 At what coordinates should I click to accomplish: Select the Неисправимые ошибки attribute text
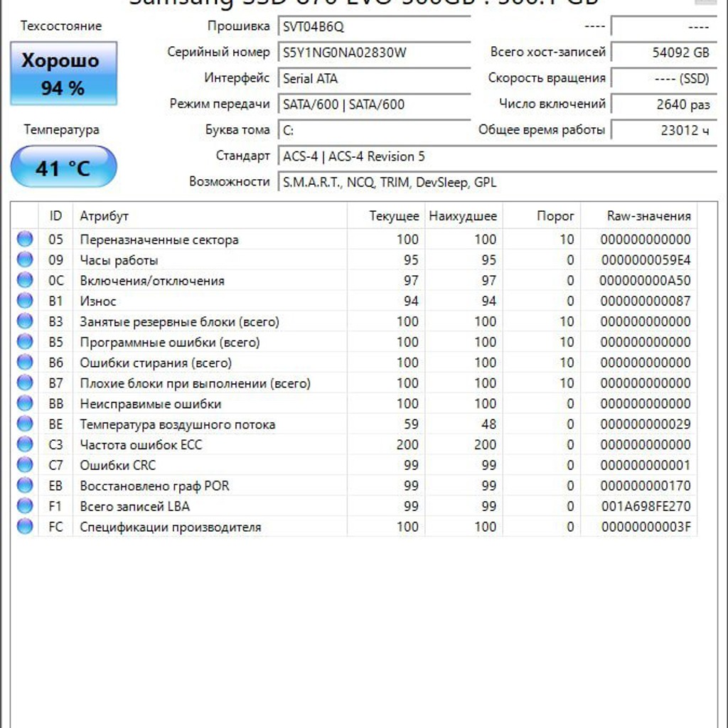tap(151, 404)
